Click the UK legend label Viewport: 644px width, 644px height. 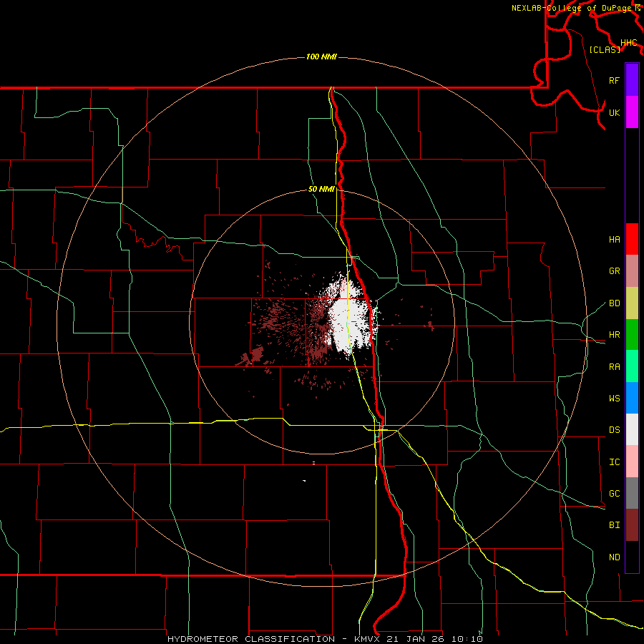pyautogui.click(x=614, y=112)
